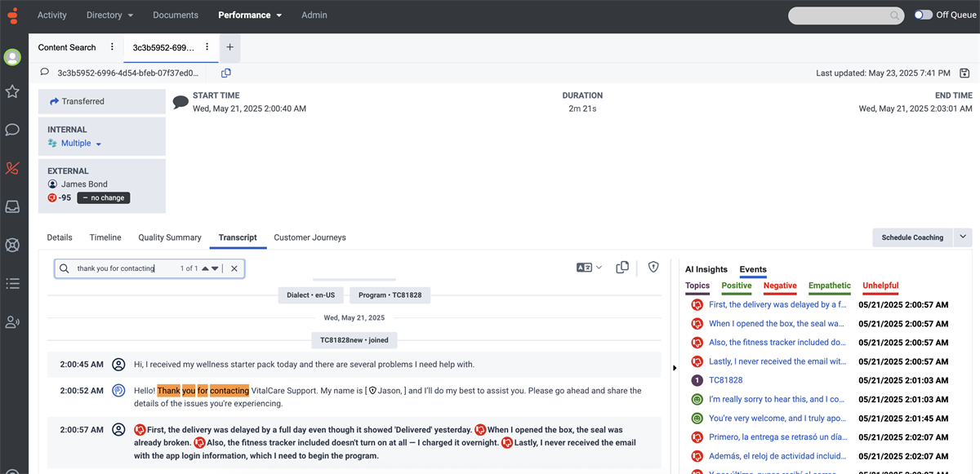Open the Customer Journeys tab
Viewport: 980px width, 474px height.
(310, 237)
